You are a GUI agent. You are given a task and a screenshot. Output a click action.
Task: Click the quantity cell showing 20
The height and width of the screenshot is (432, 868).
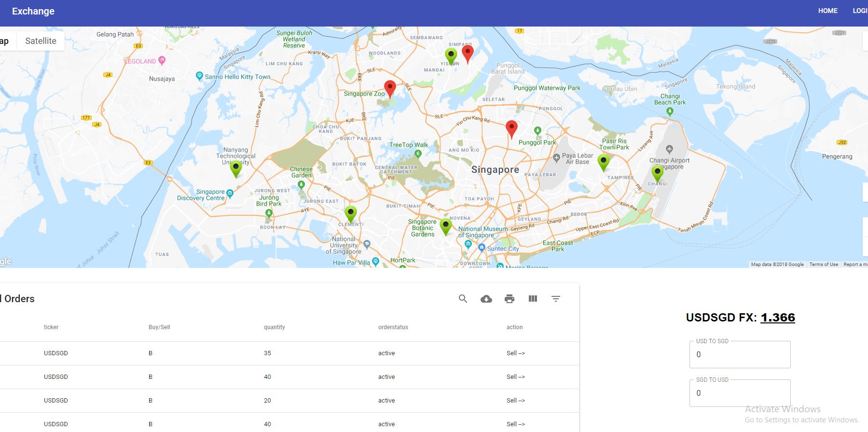click(x=267, y=401)
